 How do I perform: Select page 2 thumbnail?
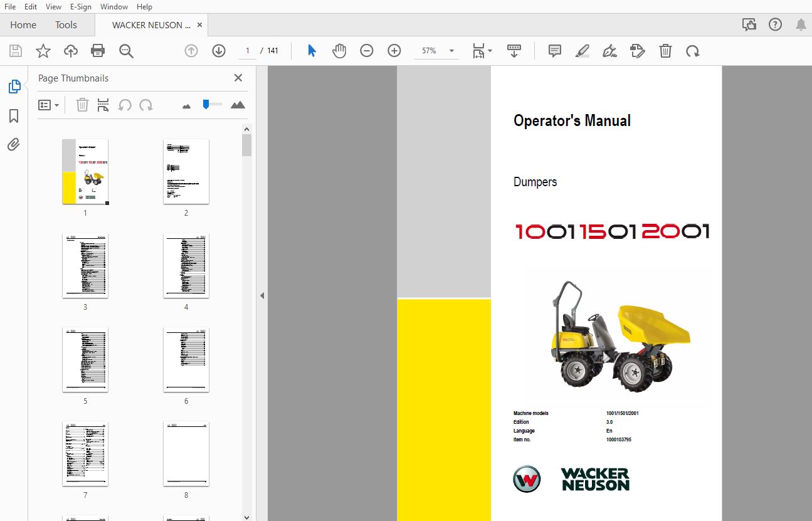click(x=186, y=172)
